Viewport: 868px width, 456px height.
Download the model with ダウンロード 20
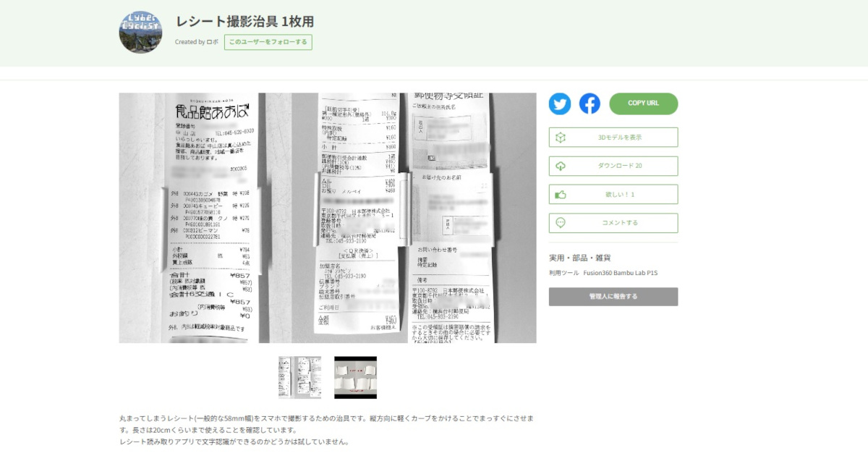coord(613,166)
